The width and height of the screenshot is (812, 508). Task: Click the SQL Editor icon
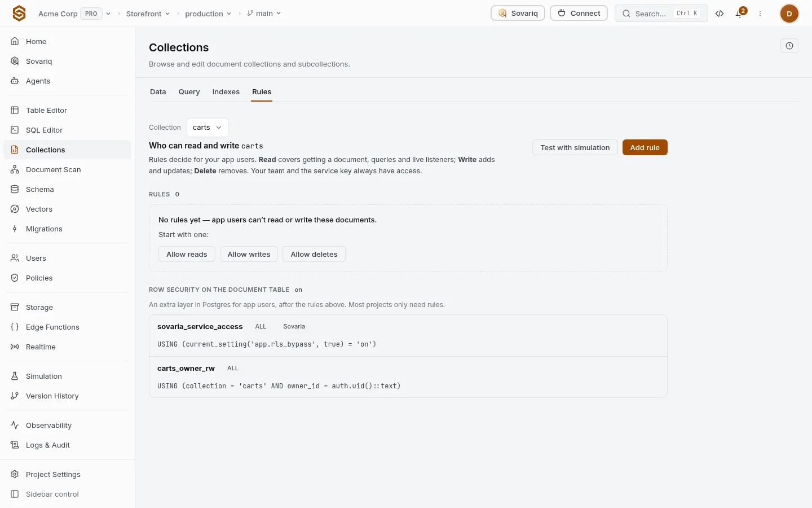coord(15,130)
